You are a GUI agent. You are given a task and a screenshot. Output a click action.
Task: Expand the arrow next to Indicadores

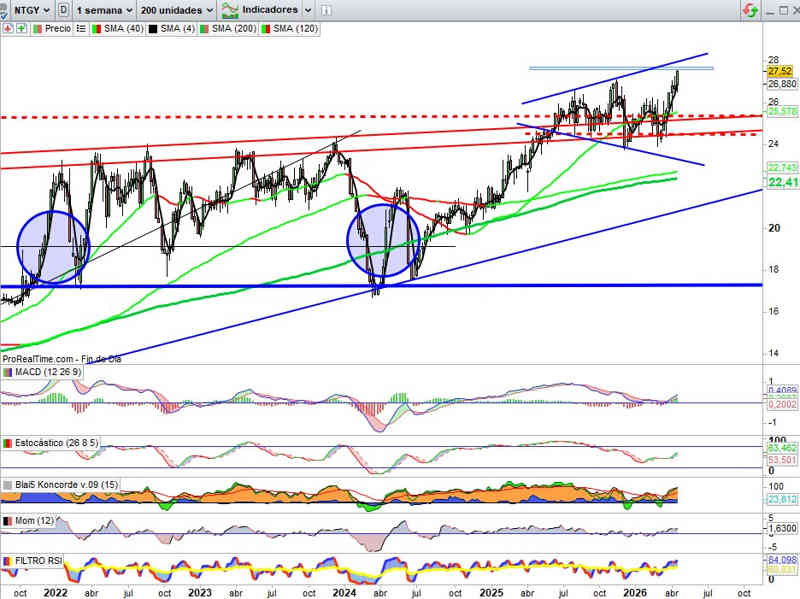(x=308, y=11)
